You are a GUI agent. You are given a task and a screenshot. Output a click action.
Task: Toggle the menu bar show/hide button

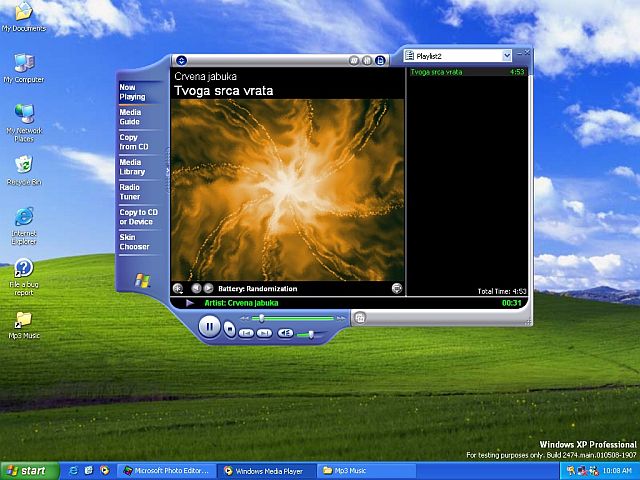(181, 60)
